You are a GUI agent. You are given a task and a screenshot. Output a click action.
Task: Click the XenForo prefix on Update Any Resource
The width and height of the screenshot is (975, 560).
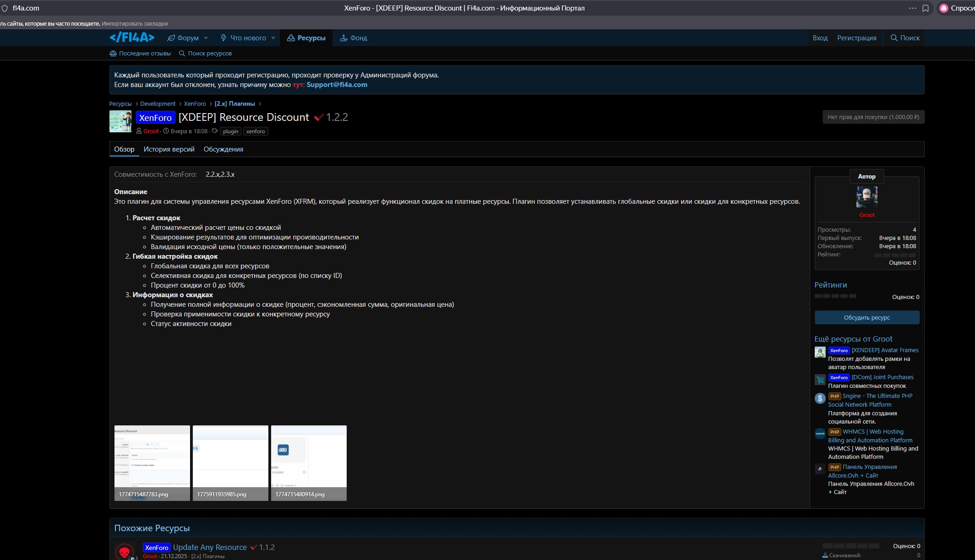click(157, 548)
